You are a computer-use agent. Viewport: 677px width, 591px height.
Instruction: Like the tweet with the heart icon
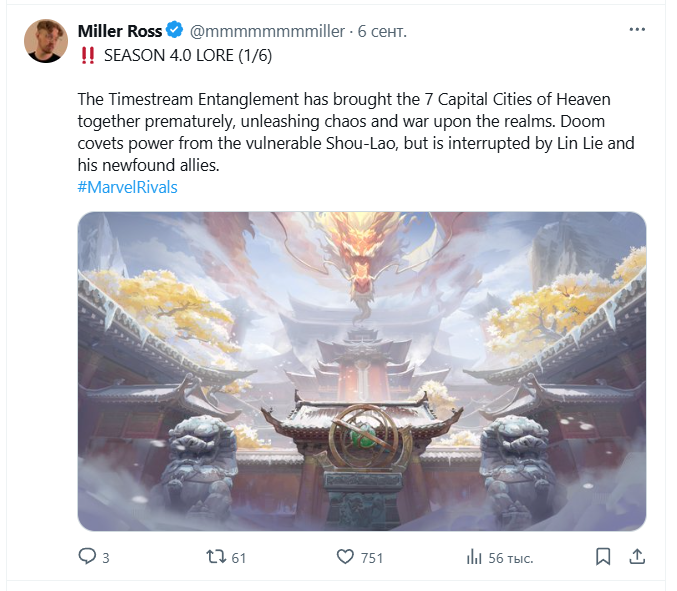pyautogui.click(x=345, y=557)
